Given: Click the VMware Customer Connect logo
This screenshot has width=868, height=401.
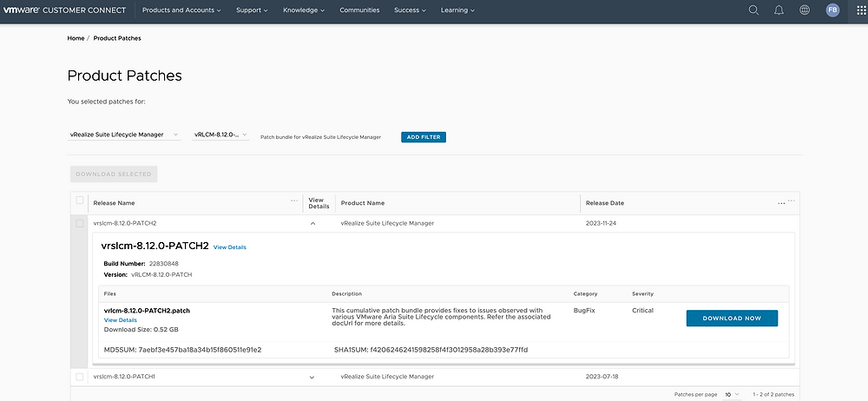Looking at the screenshot, I should point(64,10).
